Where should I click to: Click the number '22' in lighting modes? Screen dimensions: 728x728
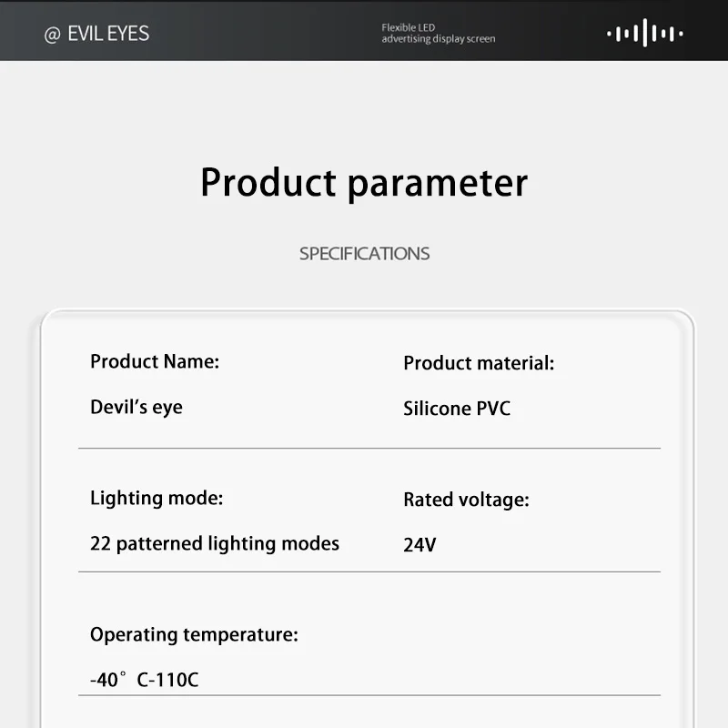point(100,543)
